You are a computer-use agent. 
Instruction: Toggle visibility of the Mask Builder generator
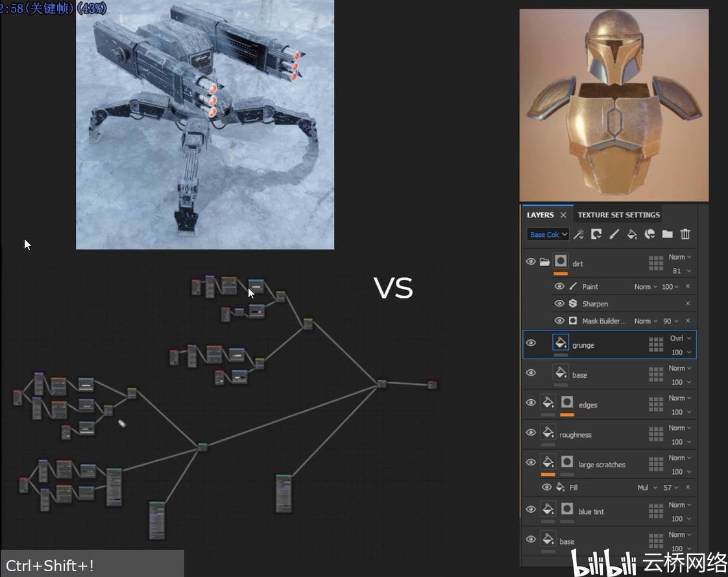tap(559, 321)
